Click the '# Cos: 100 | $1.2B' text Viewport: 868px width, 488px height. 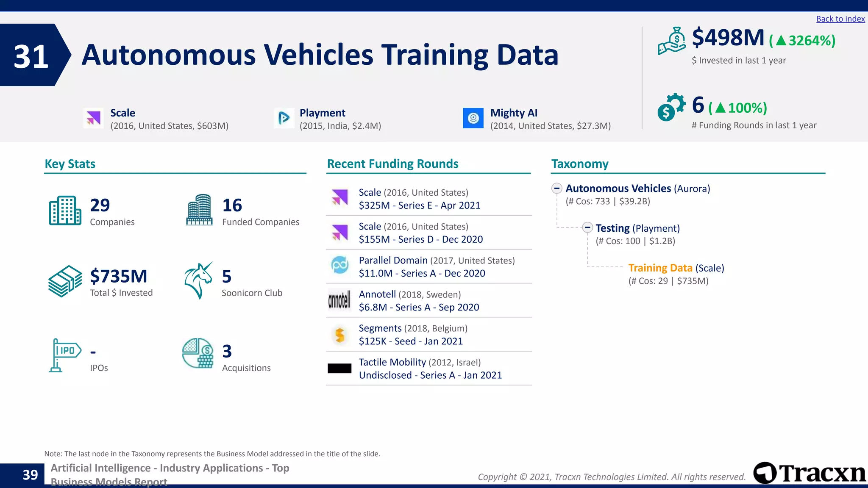click(x=635, y=241)
